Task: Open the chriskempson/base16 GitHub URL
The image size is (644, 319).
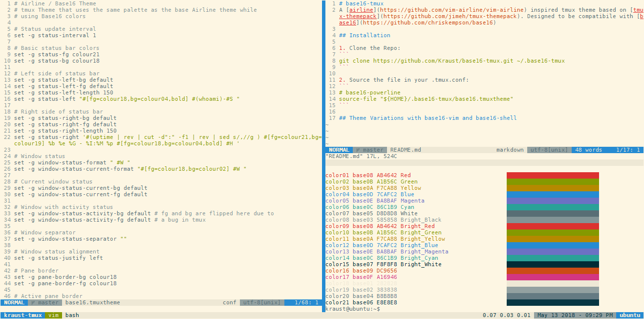Action: 428,23
